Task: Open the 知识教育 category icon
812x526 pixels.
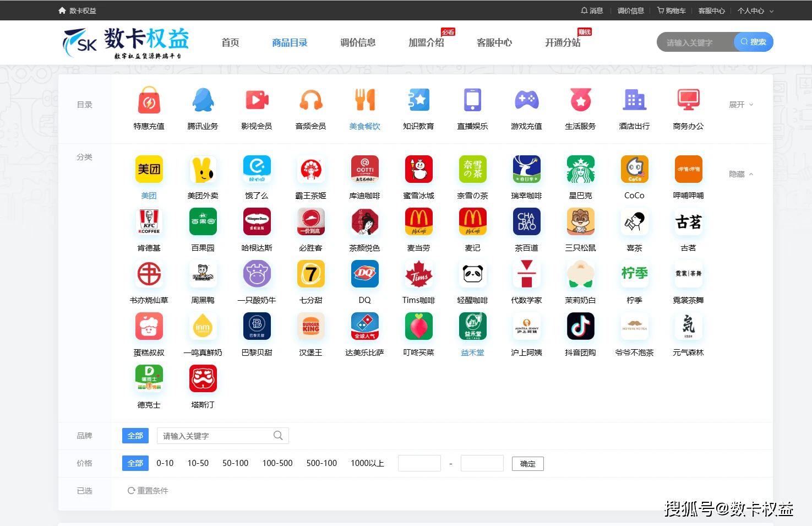Action: pyautogui.click(x=418, y=100)
